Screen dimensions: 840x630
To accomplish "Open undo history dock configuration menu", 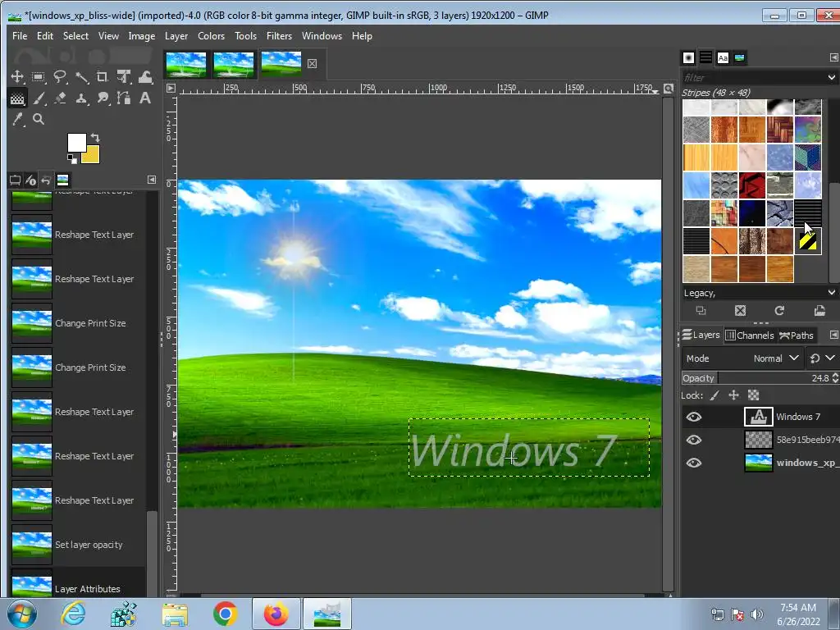I will tap(152, 180).
